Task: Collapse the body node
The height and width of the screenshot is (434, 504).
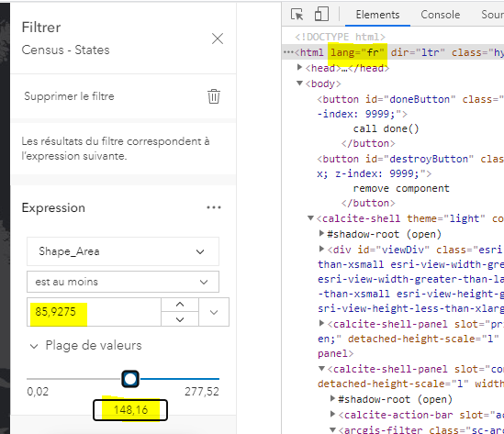Action: coord(299,83)
